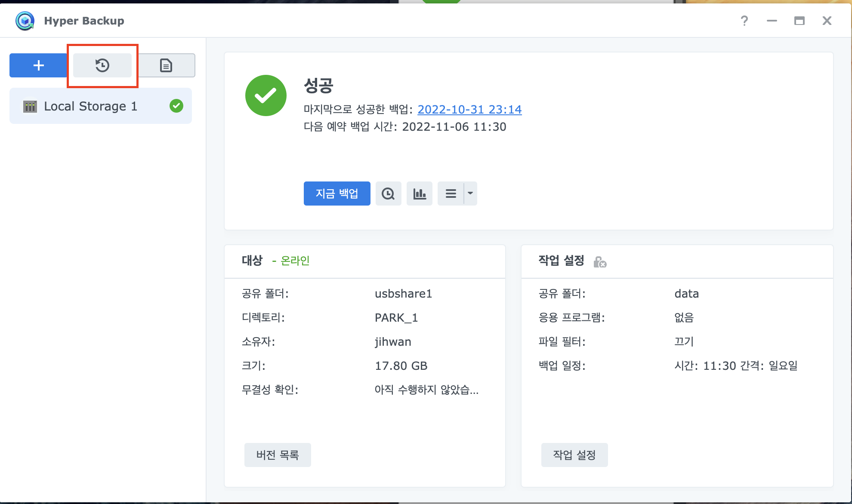The height and width of the screenshot is (504, 852).
Task: Click the hamburger action menu icon
Action: pos(451,194)
